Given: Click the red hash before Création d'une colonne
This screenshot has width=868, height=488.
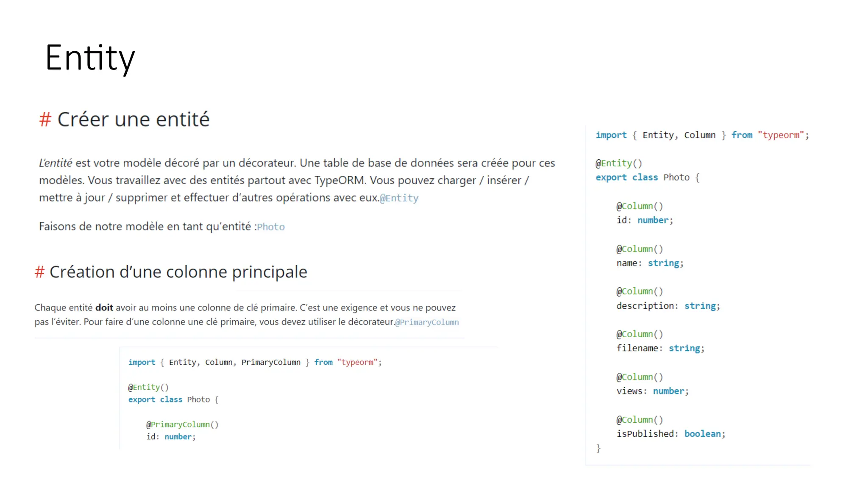Looking at the screenshot, I should click(x=39, y=272).
